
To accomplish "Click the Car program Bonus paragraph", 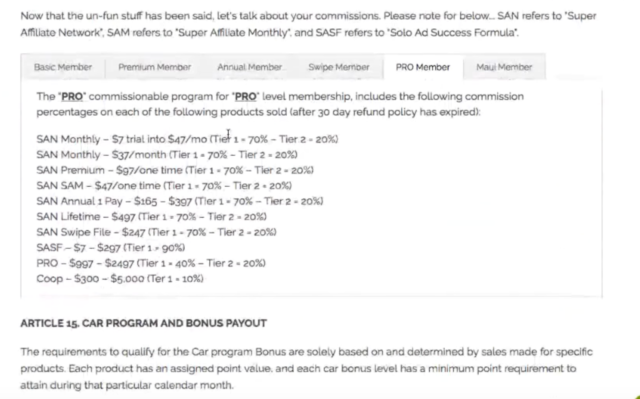I will tap(306, 368).
